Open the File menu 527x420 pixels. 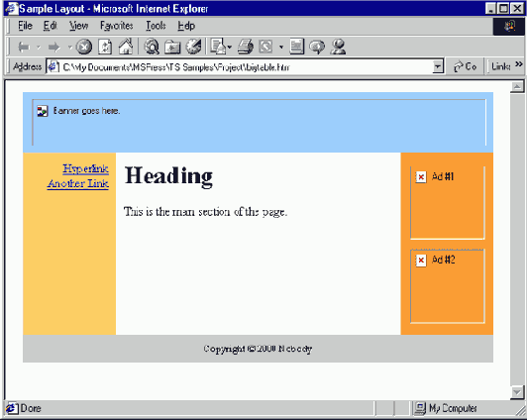click(25, 26)
